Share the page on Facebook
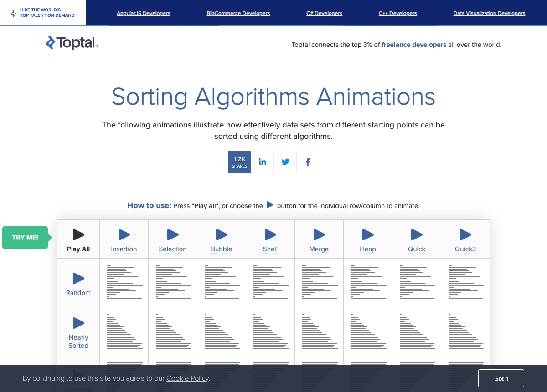547x392 pixels. 308,162
